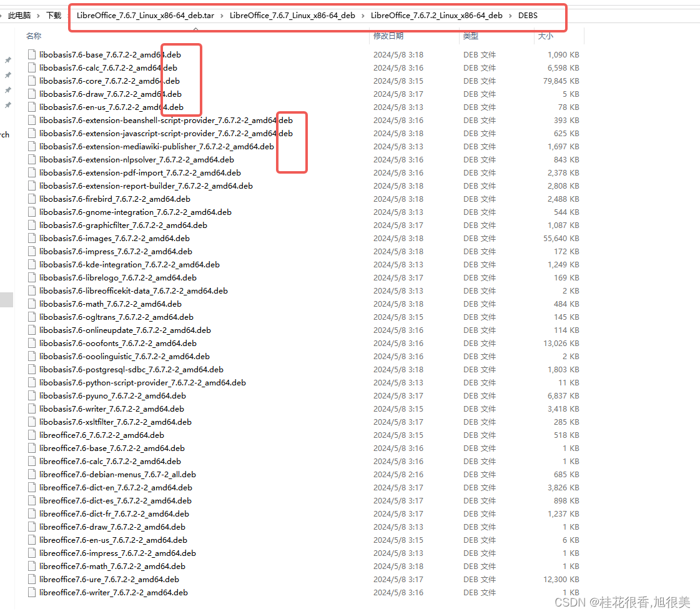Click the file icon of libreoffice7.6-dict-fr deb
Screen dimensions: 700x614
tap(32, 513)
